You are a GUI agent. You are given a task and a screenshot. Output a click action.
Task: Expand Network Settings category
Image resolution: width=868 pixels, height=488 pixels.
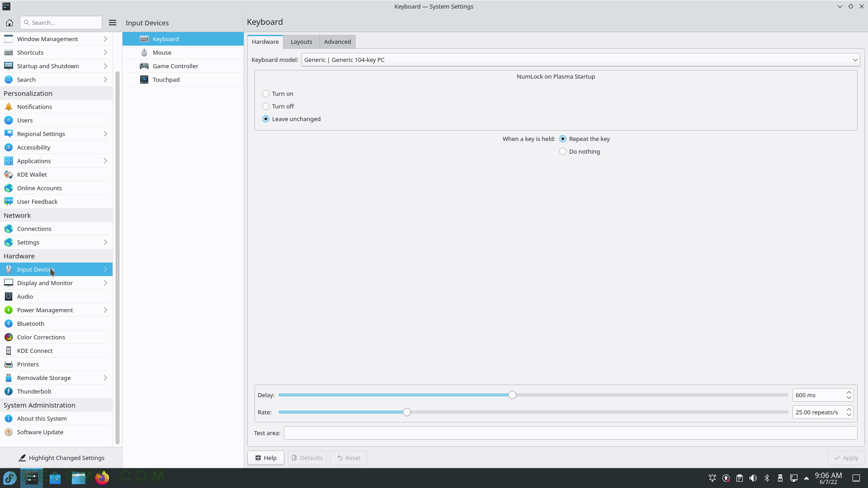click(x=105, y=242)
